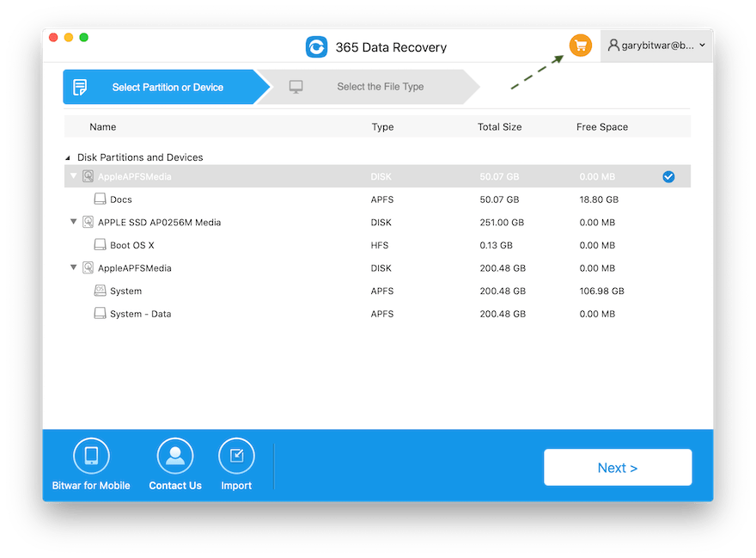The width and height of the screenshot is (756, 558).
Task: Open Bitwar for Mobile icon
Action: 91,456
